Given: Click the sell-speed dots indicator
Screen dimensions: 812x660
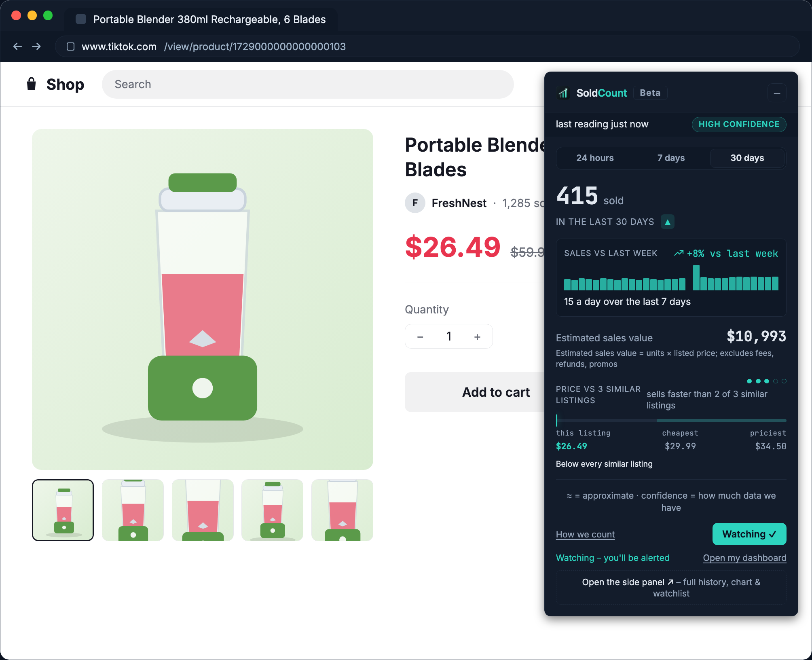Looking at the screenshot, I should click(766, 381).
